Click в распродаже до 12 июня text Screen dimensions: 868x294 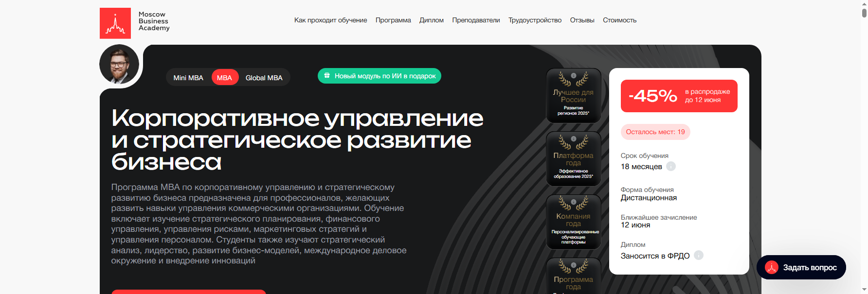(707, 96)
